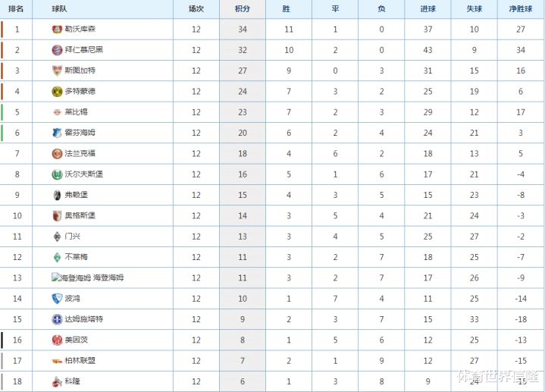The width and height of the screenshot is (545, 392).
Task: Click the Bochum (波鸿) blue shield icon
Action: tap(57, 299)
